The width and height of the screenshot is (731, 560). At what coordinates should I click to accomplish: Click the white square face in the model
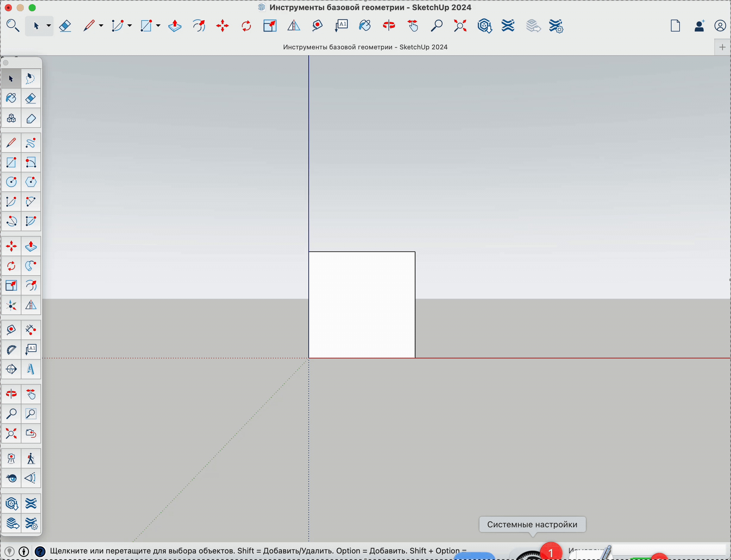[x=362, y=305]
